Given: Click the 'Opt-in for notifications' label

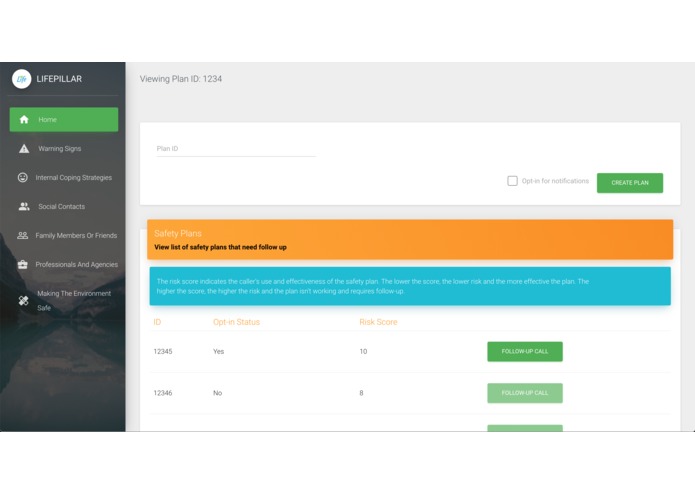Looking at the screenshot, I should pyautogui.click(x=555, y=181).
